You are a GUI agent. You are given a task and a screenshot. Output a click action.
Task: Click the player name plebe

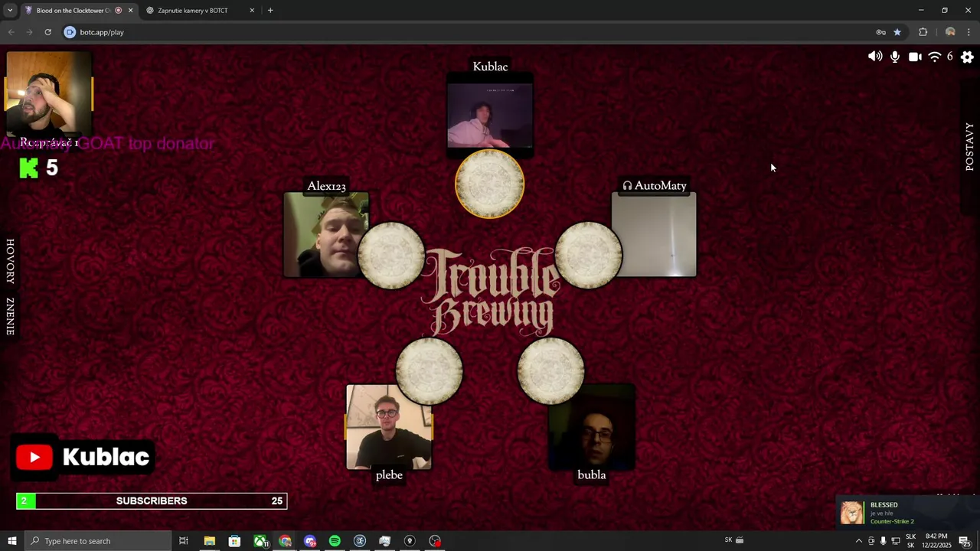(x=389, y=474)
